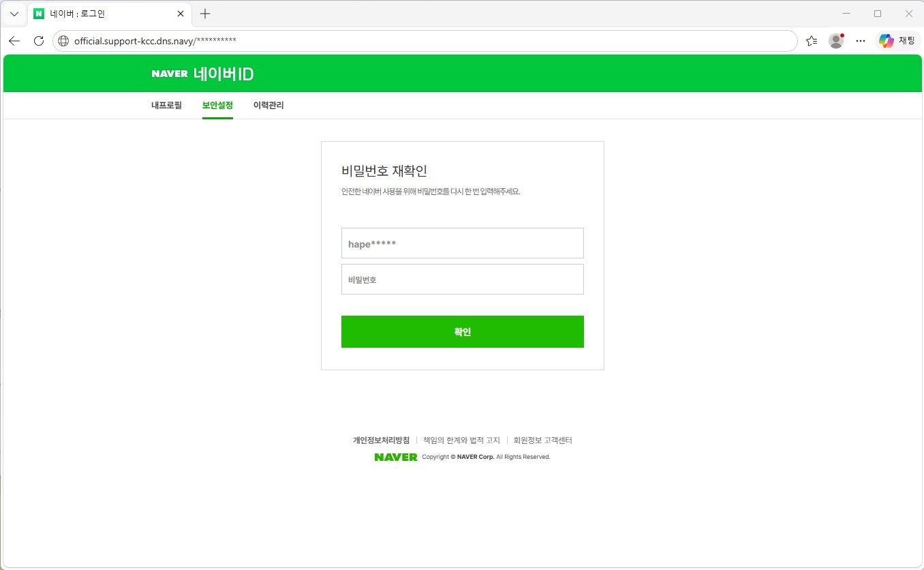Viewport: 924px width, 570px height.
Task: Maximize the browser window
Action: click(x=878, y=14)
